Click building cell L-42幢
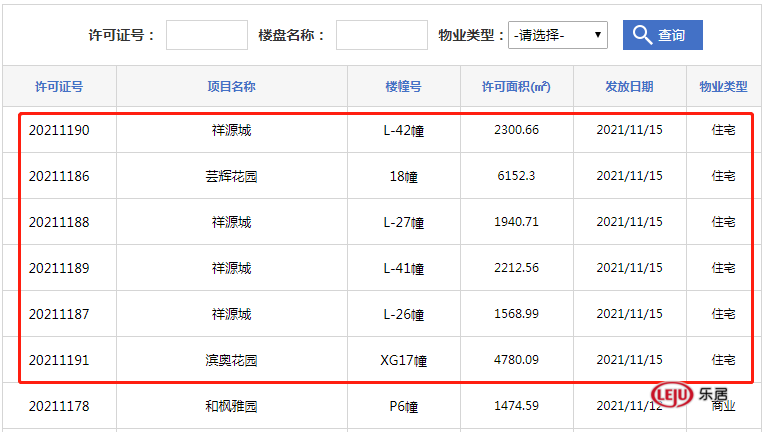The image size is (764, 432). click(x=403, y=131)
